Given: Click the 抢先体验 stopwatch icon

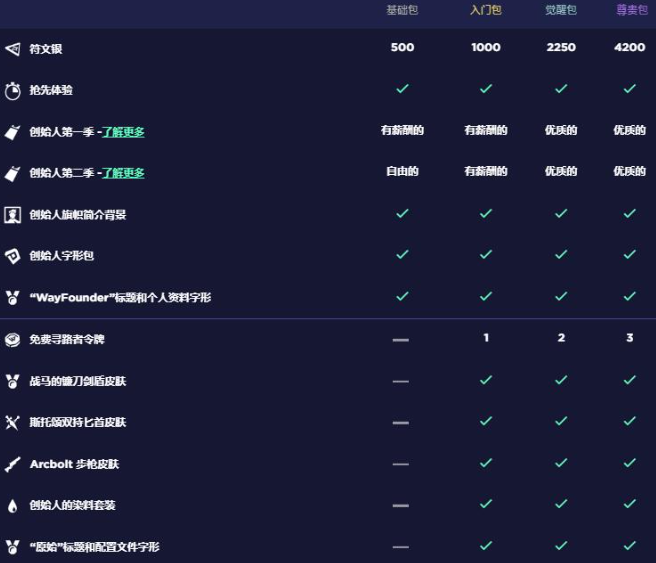Looking at the screenshot, I should tap(12, 90).
